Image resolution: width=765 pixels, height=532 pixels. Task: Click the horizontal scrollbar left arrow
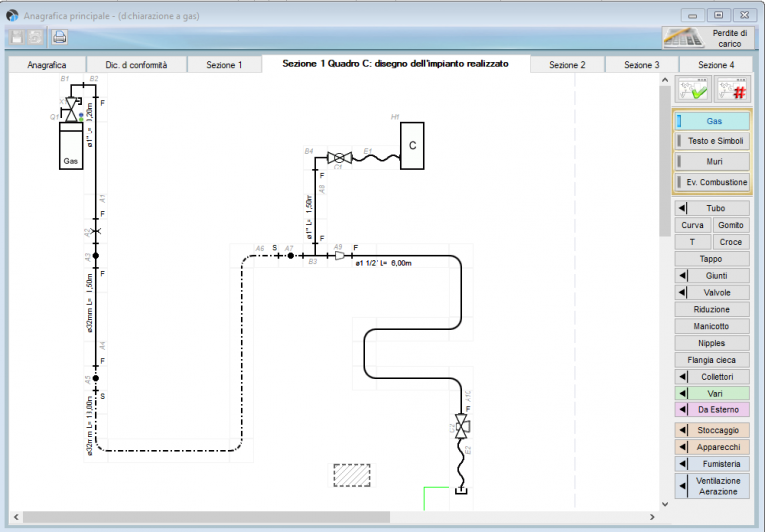pyautogui.click(x=16, y=517)
